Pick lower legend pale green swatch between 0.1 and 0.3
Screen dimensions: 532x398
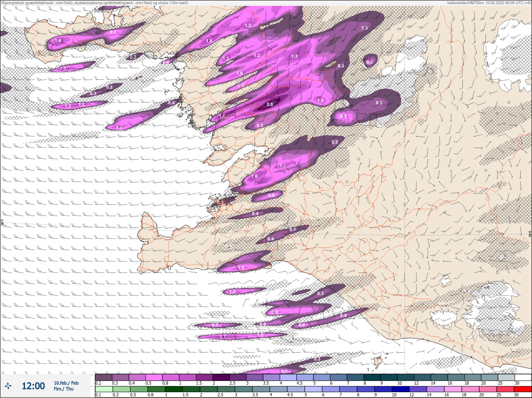coord(104,390)
